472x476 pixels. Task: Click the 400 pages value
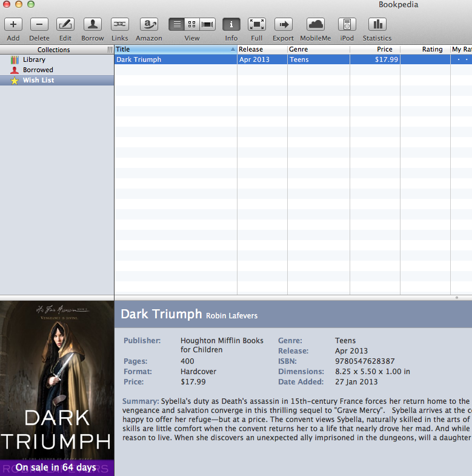tap(187, 361)
